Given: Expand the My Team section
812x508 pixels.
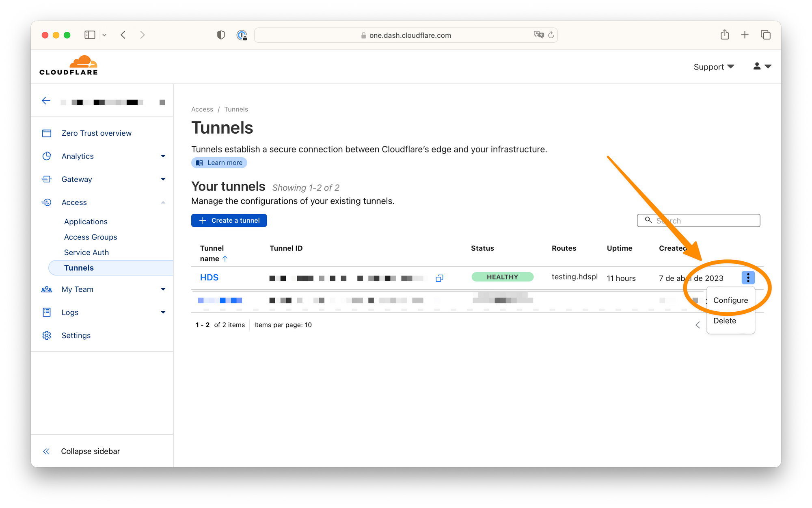Looking at the screenshot, I should [x=163, y=289].
